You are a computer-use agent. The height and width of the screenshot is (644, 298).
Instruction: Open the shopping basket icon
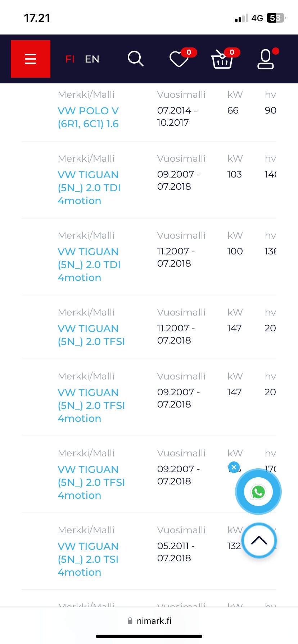point(222,59)
